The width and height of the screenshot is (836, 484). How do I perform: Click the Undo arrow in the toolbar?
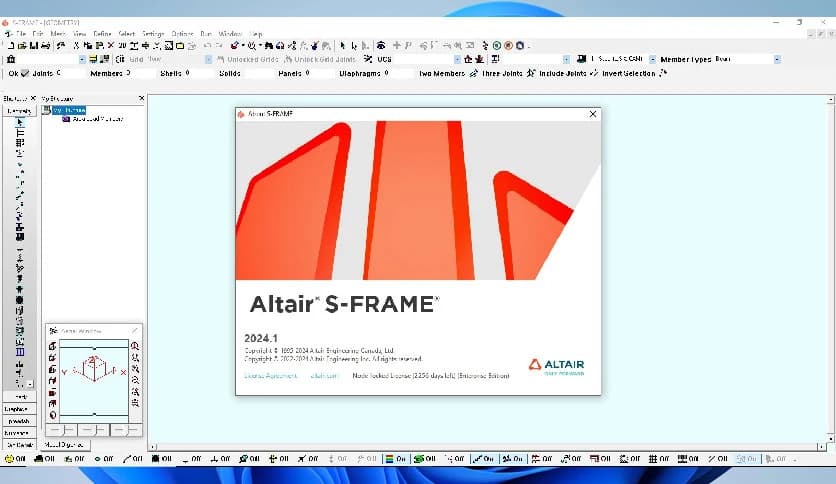point(207,46)
